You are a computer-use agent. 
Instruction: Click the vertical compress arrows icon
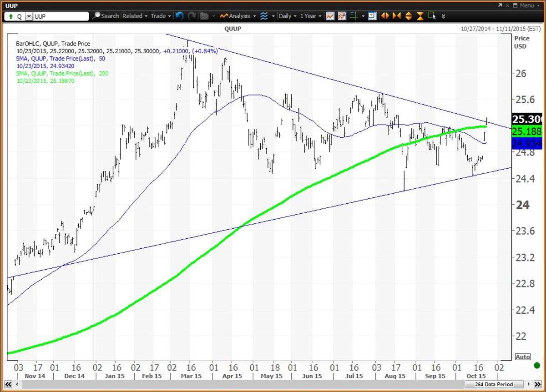pos(420,16)
